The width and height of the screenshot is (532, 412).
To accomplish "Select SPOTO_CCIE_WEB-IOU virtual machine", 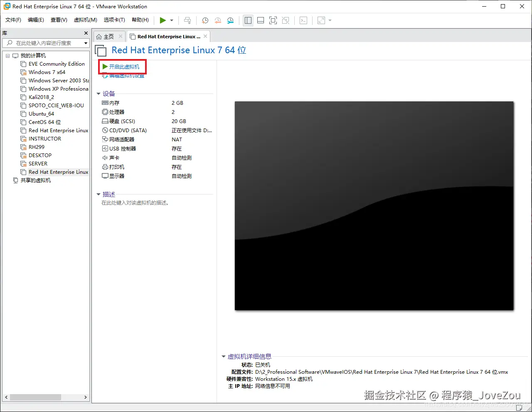I will [x=56, y=106].
